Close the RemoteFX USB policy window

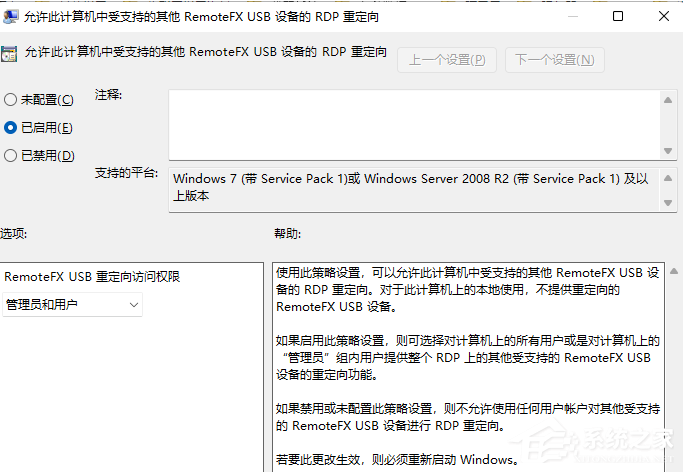pyautogui.click(x=664, y=17)
